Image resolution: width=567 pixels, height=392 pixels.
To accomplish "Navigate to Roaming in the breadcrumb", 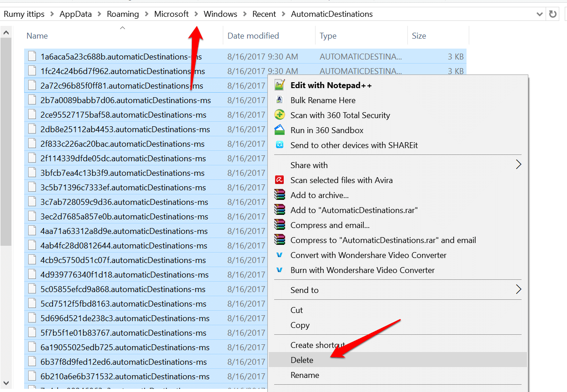I will pyautogui.click(x=123, y=14).
